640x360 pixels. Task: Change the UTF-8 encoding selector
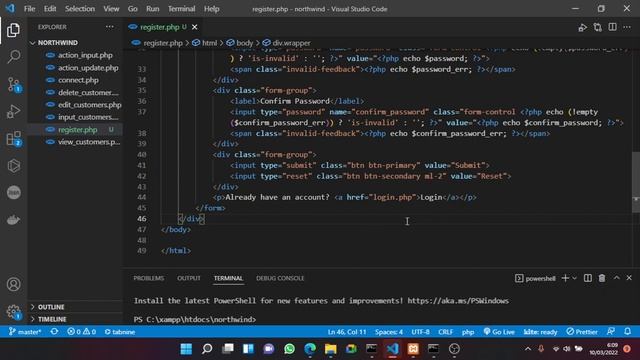[420, 332]
